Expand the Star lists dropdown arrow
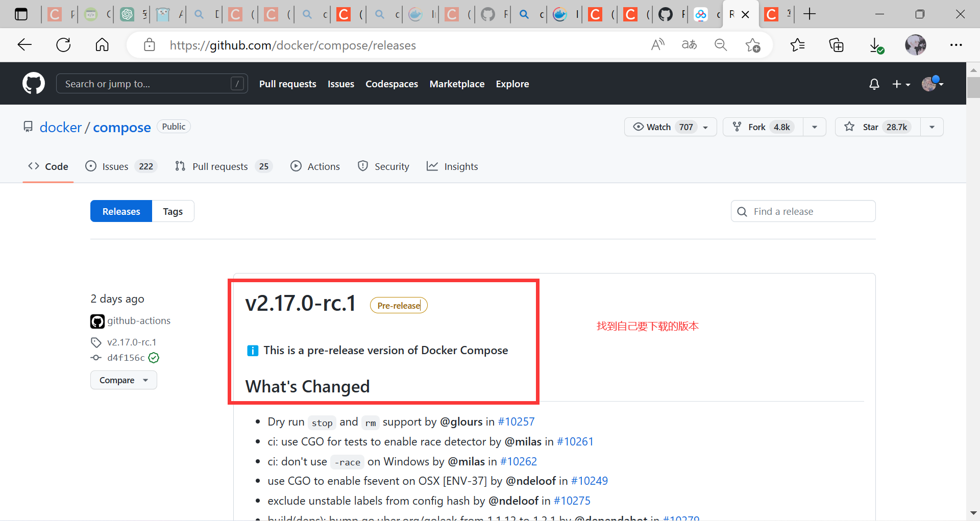Image resolution: width=980 pixels, height=521 pixels. [x=932, y=127]
